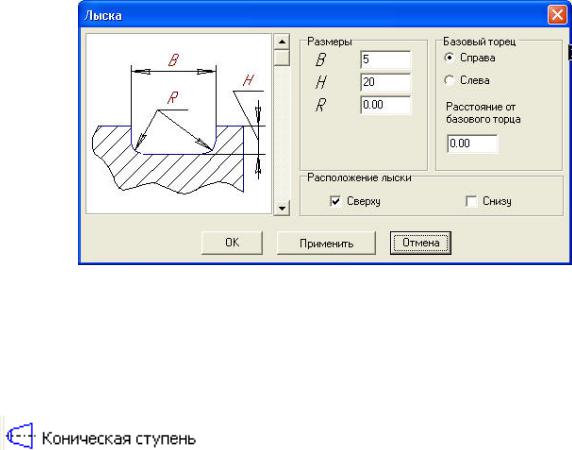Click the Применить button
Screen dimensions: 572x450
pyautogui.click(x=326, y=243)
